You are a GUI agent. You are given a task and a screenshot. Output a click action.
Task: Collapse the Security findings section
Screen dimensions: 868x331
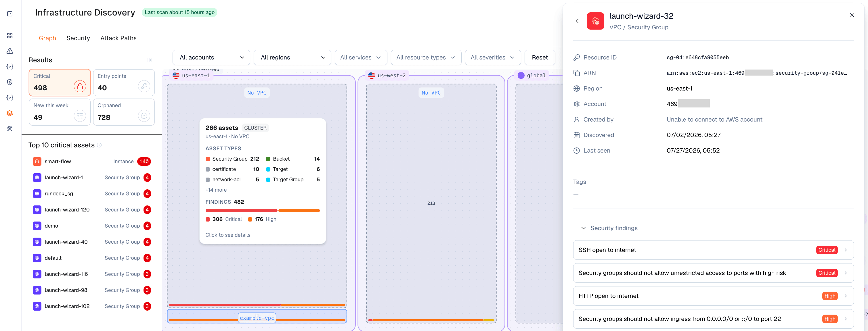pyautogui.click(x=583, y=228)
